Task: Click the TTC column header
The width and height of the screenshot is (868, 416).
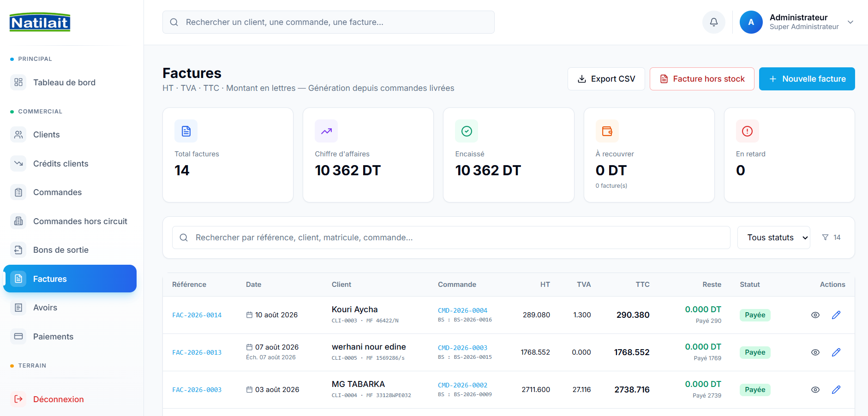Action: pos(642,285)
